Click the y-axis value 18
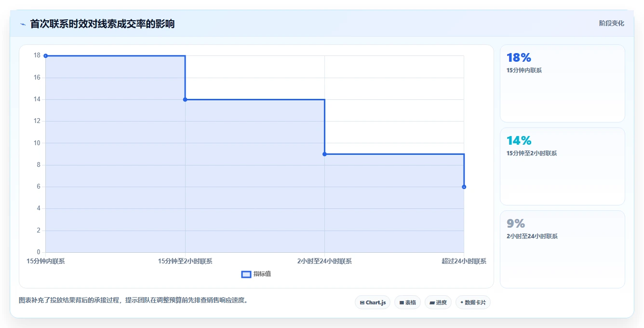Viewport: 644px width, 328px height. pos(37,55)
